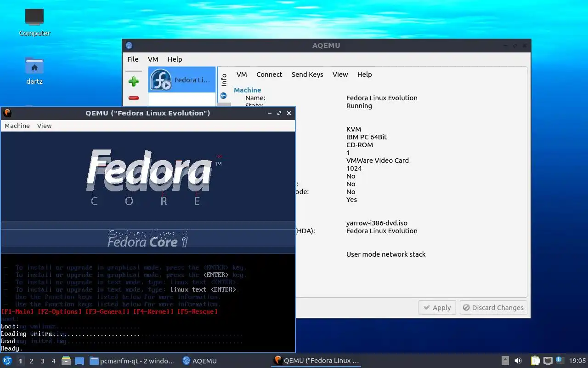This screenshot has height=368, width=588.
Task: Click the show desktop icon in taskbar
Action: 79,361
